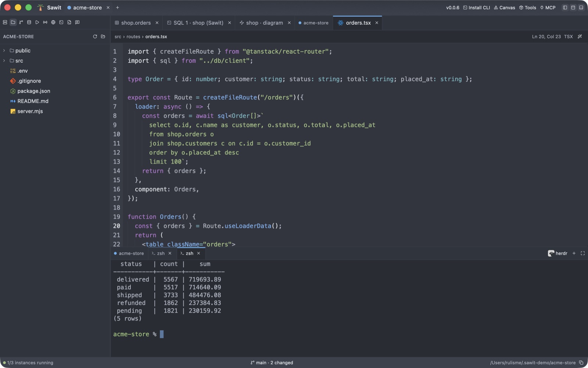Click Install CLI button

(x=477, y=7)
